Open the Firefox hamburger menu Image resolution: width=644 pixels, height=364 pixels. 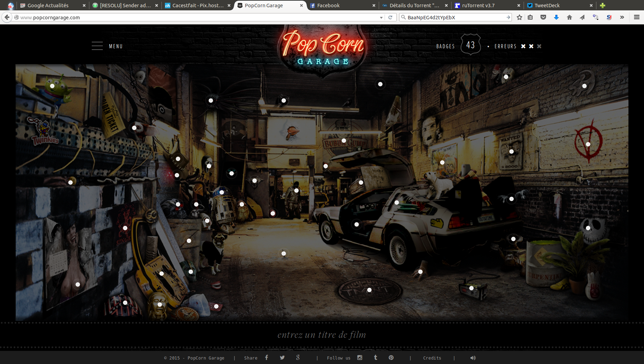pyautogui.click(x=637, y=17)
